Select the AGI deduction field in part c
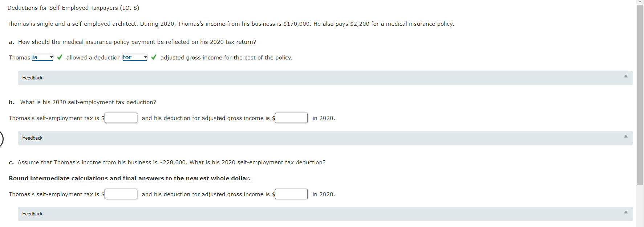The width and height of the screenshot is (644, 227). click(x=291, y=194)
